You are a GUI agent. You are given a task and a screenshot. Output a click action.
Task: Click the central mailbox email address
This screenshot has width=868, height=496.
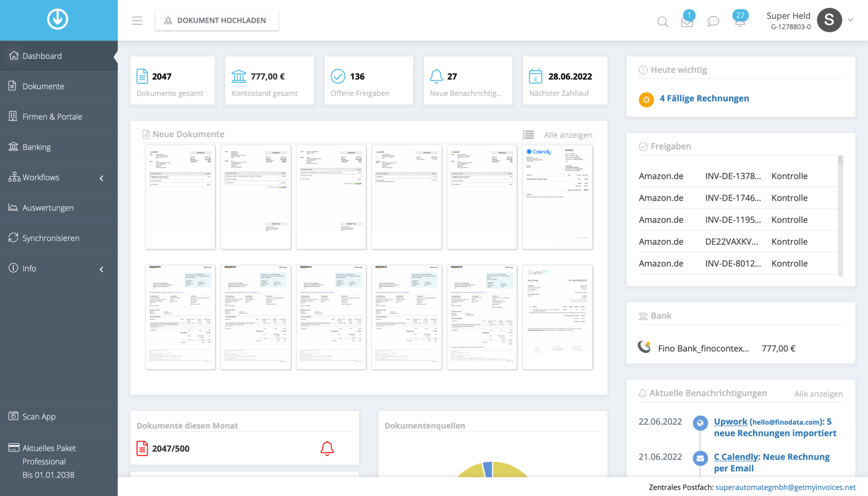(x=785, y=487)
